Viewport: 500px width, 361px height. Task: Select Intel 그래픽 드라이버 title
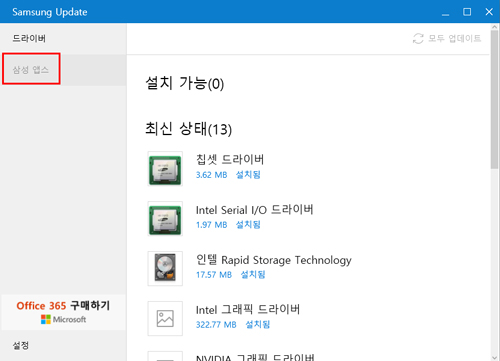coord(248,310)
